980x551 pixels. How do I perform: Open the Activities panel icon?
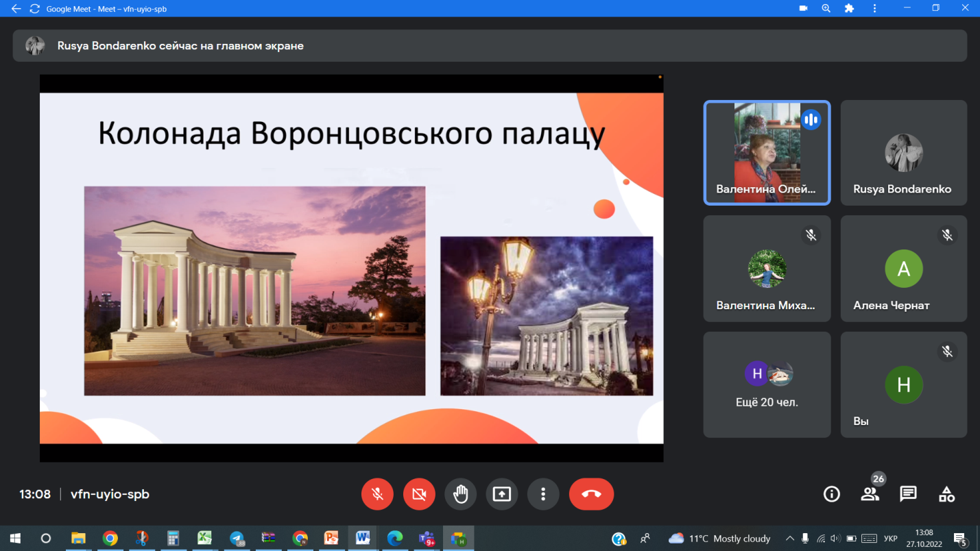(946, 494)
